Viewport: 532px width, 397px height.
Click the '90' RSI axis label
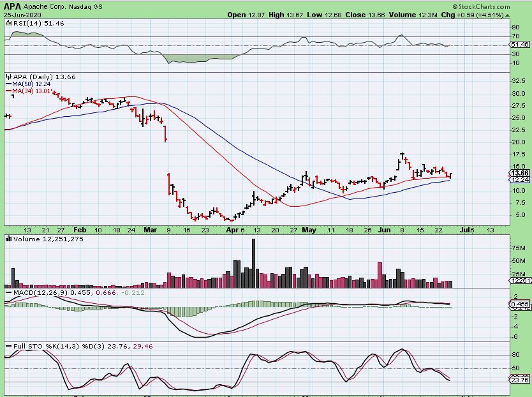click(x=515, y=27)
